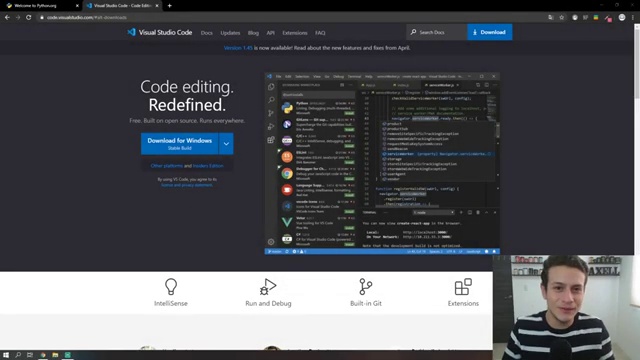Close the Welcome to Python.org tab

tap(77, 6)
